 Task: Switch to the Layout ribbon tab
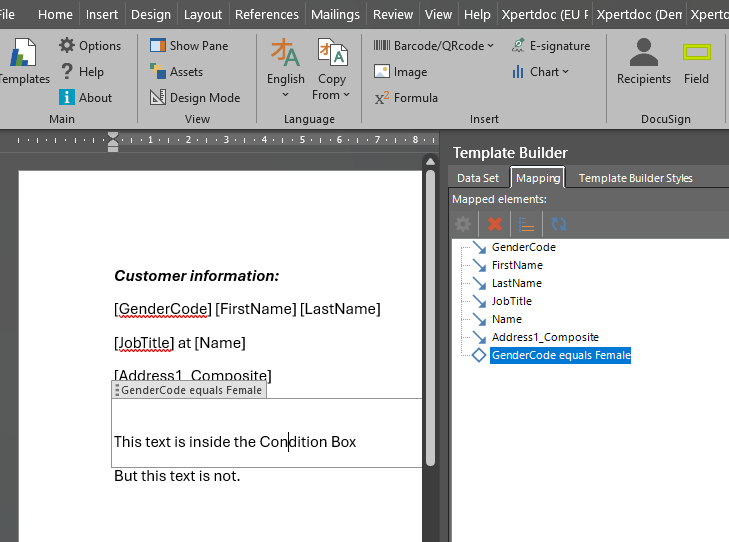pyautogui.click(x=203, y=14)
